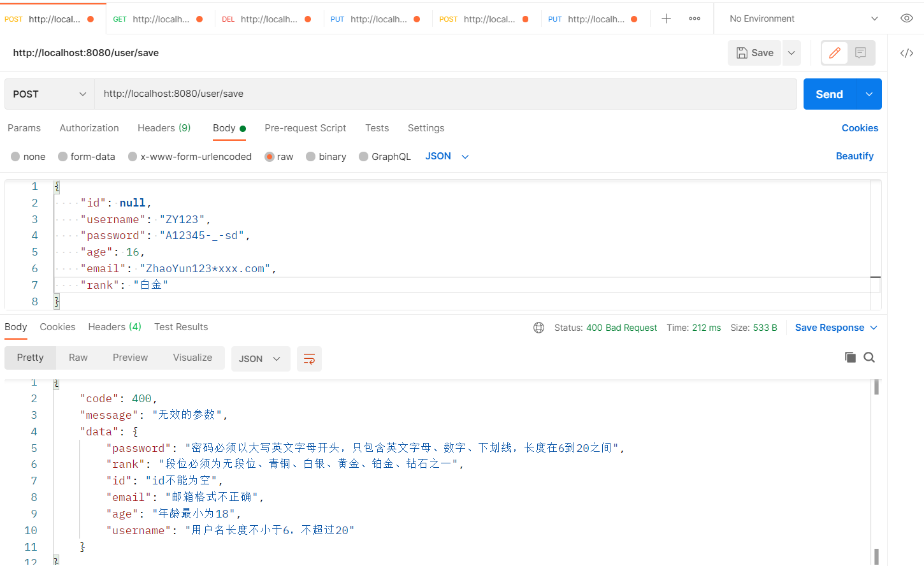Search within the response body
Viewport: 924px width, 566px height.
click(869, 358)
